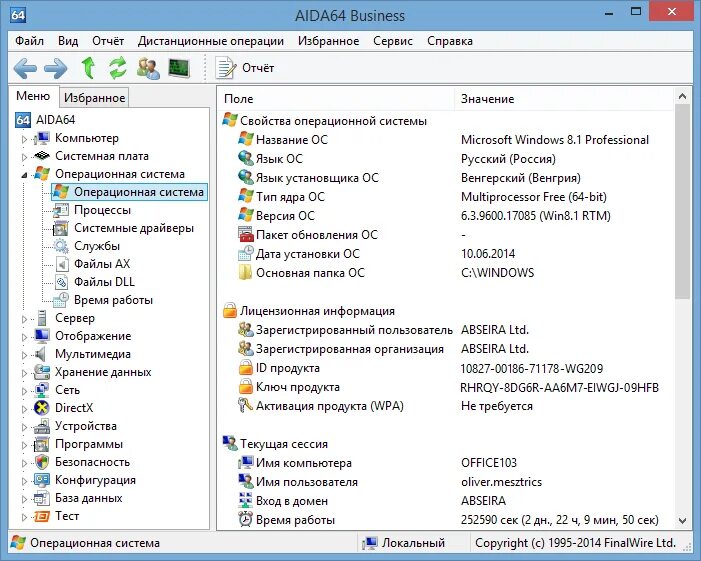Screen dimensions: 701x561
Task: Click the Службы gear icon
Action: point(61,246)
